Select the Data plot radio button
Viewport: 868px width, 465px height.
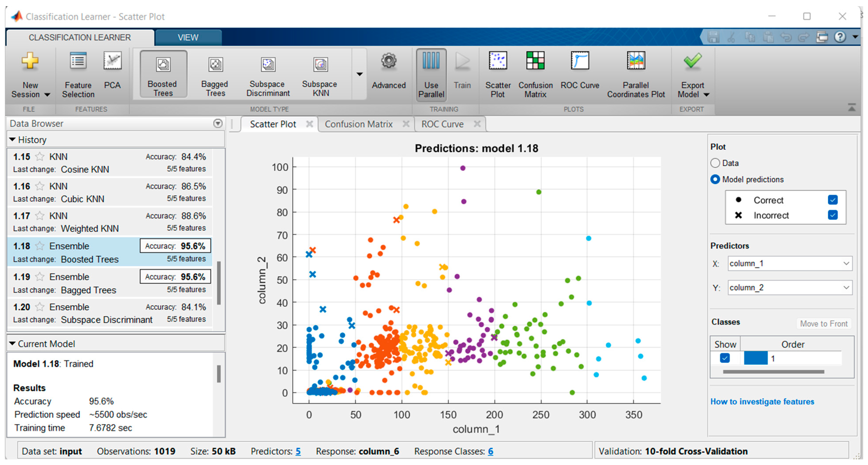pyautogui.click(x=715, y=163)
